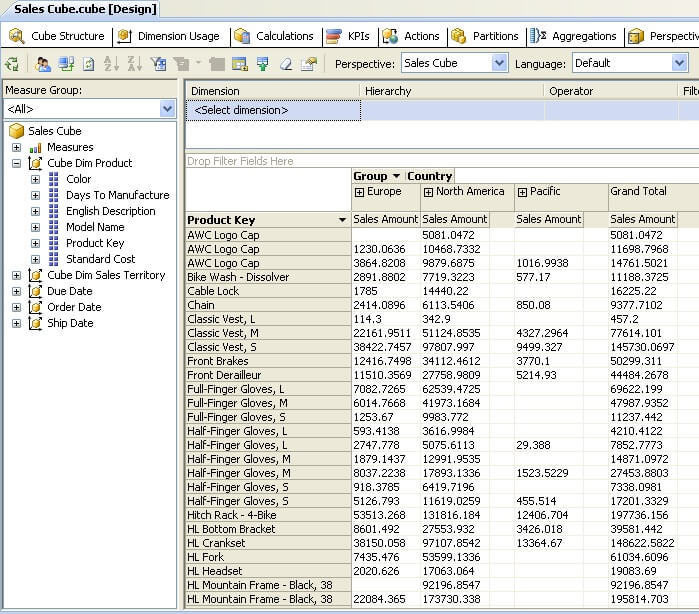Go to the Partitions tab

pyautogui.click(x=485, y=36)
